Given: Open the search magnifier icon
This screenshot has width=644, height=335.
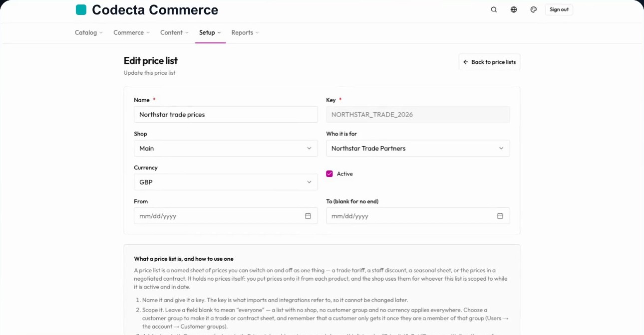Looking at the screenshot, I should tap(494, 9).
